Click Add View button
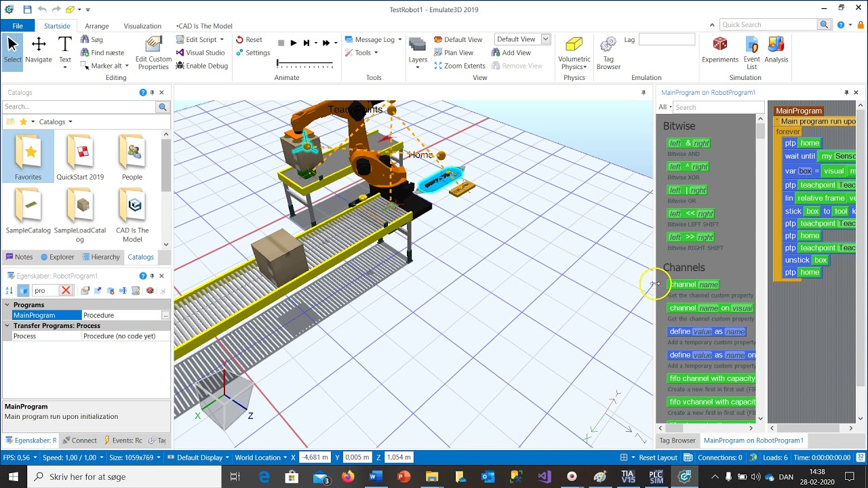This screenshot has height=488, width=868. [x=511, y=53]
